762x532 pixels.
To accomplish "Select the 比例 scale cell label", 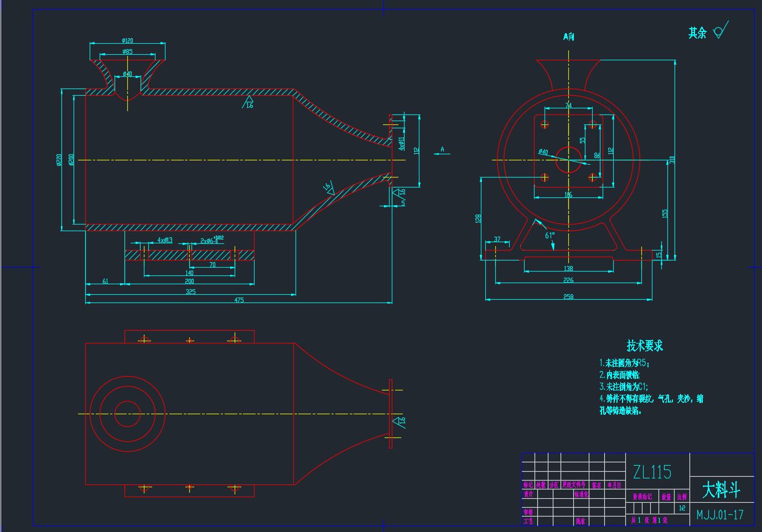I will pyautogui.click(x=682, y=497).
